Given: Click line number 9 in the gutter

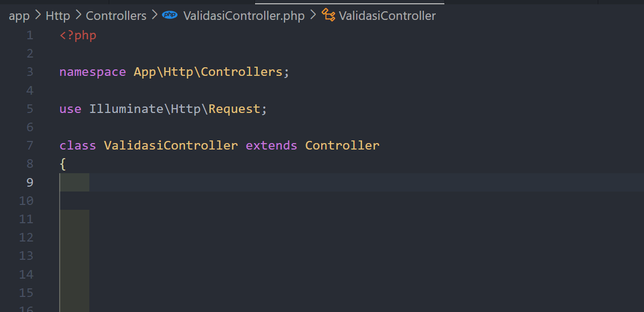Looking at the screenshot, I should point(30,182).
